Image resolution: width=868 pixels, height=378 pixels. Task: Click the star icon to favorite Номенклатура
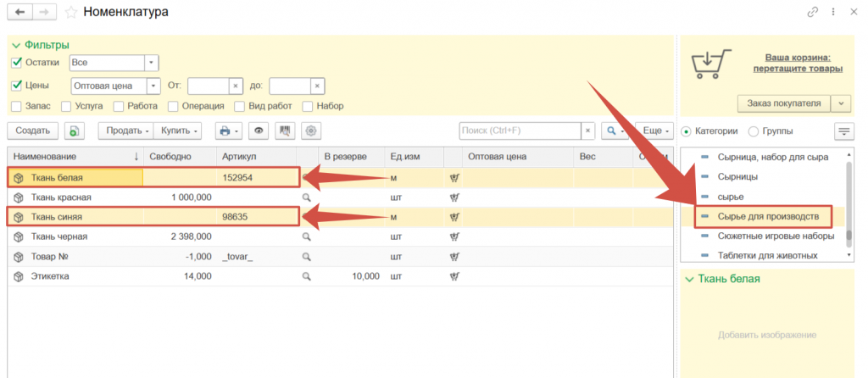71,12
